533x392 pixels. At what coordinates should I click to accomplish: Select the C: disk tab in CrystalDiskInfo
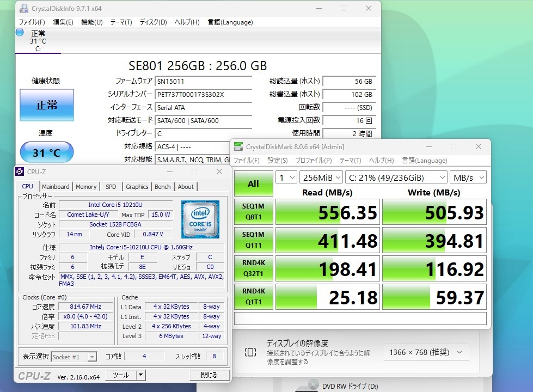[38, 41]
